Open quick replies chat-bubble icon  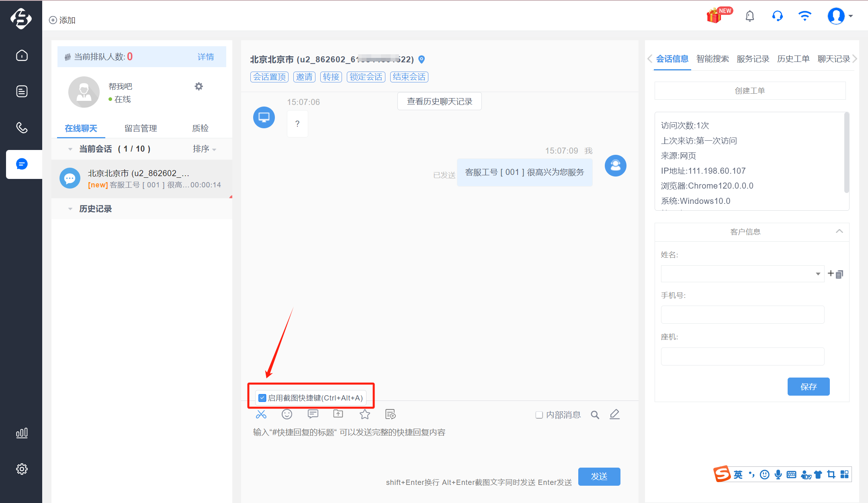pos(313,414)
